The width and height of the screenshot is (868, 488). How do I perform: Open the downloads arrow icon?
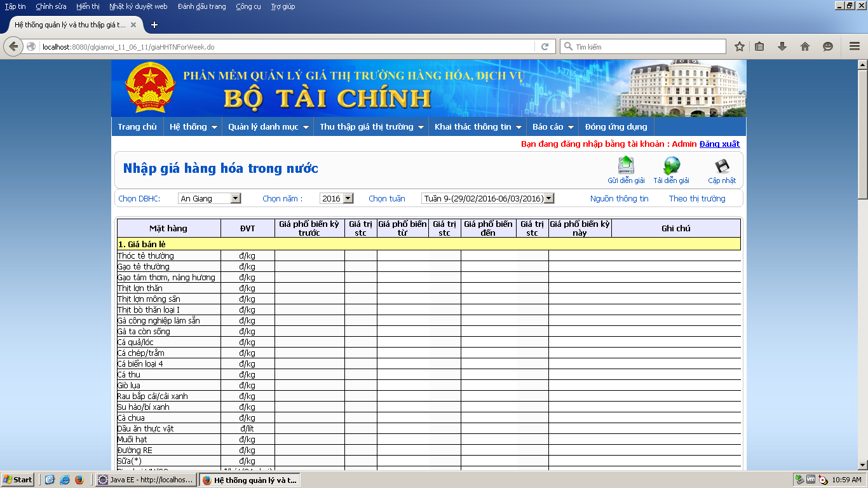pos(782,46)
